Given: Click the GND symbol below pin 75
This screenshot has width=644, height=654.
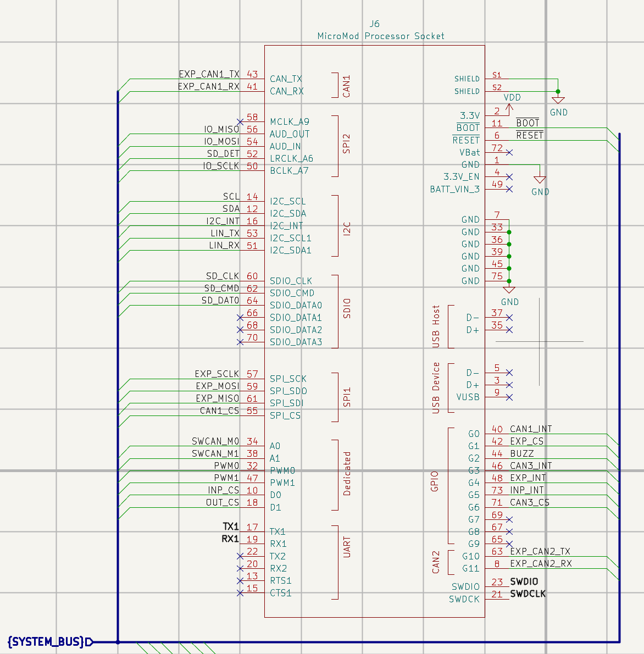Looking at the screenshot, I should tap(509, 290).
